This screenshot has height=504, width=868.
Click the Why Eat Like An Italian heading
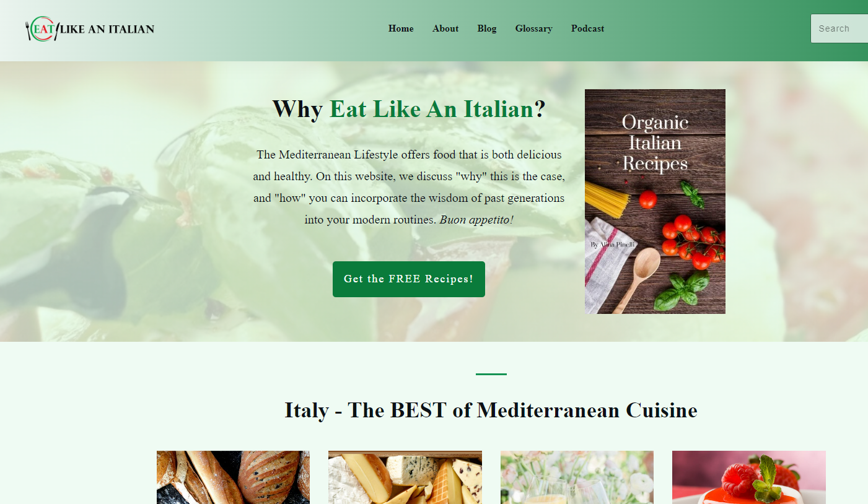(409, 109)
